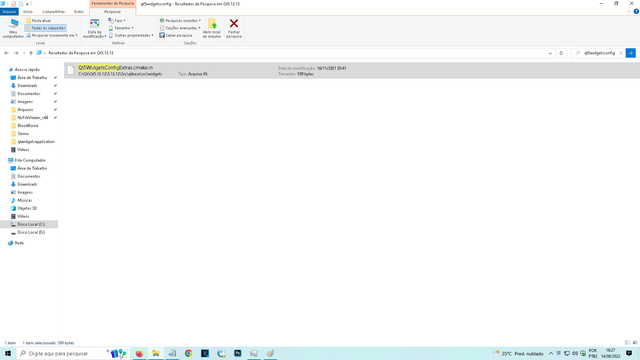This screenshot has width=640, height=360.
Task: Click blue search go arrow
Action: click(x=631, y=53)
